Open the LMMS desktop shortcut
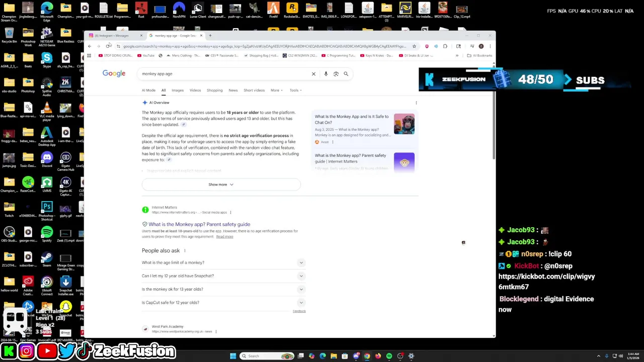 47,184
